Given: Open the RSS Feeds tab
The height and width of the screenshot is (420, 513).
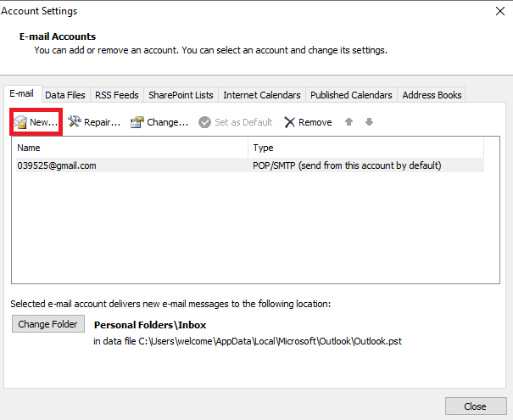Looking at the screenshot, I should tap(117, 95).
